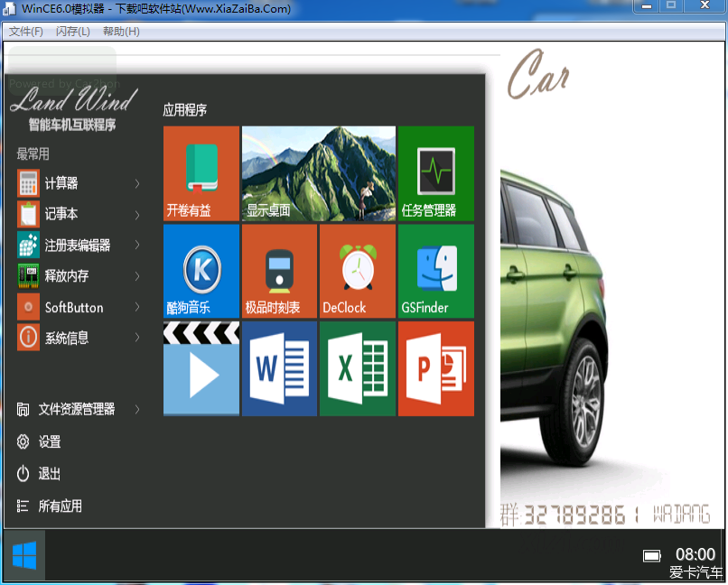Click the 文件资源管理器 label
This screenshot has height=585, width=728.
[x=77, y=409]
